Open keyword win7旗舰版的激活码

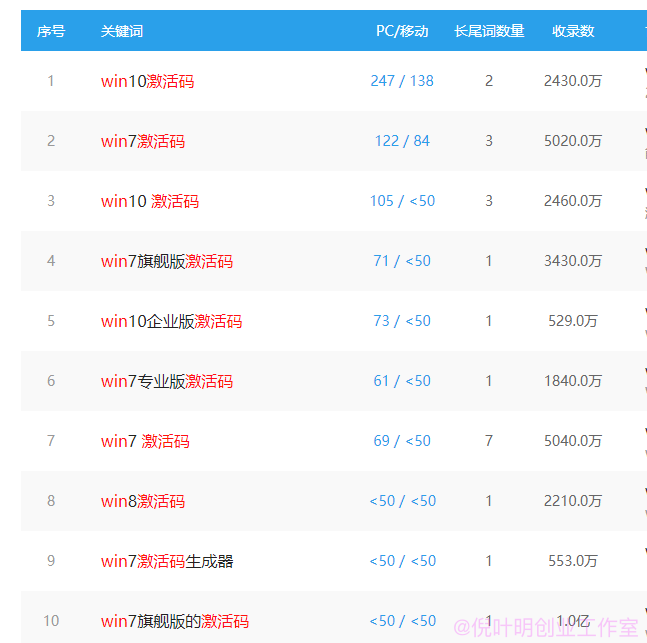[x=175, y=621]
